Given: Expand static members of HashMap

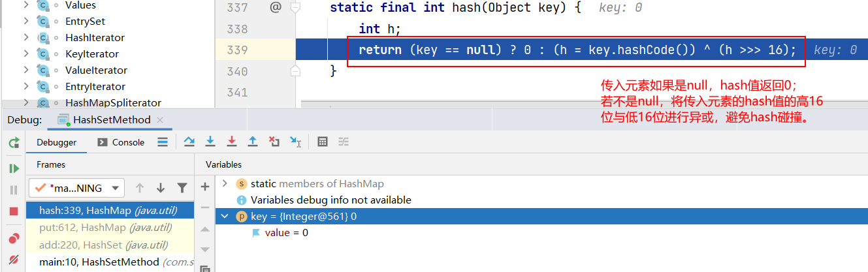Looking at the screenshot, I should (225, 184).
